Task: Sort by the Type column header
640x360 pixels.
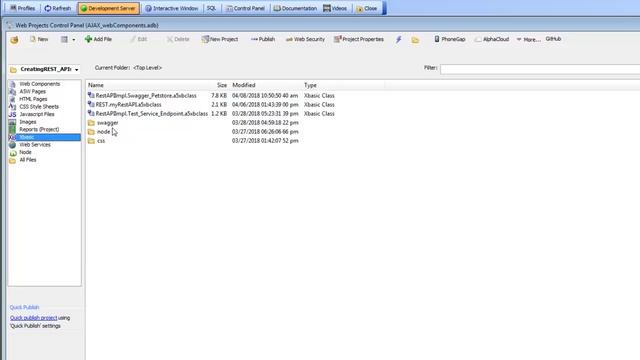Action: coord(310,85)
